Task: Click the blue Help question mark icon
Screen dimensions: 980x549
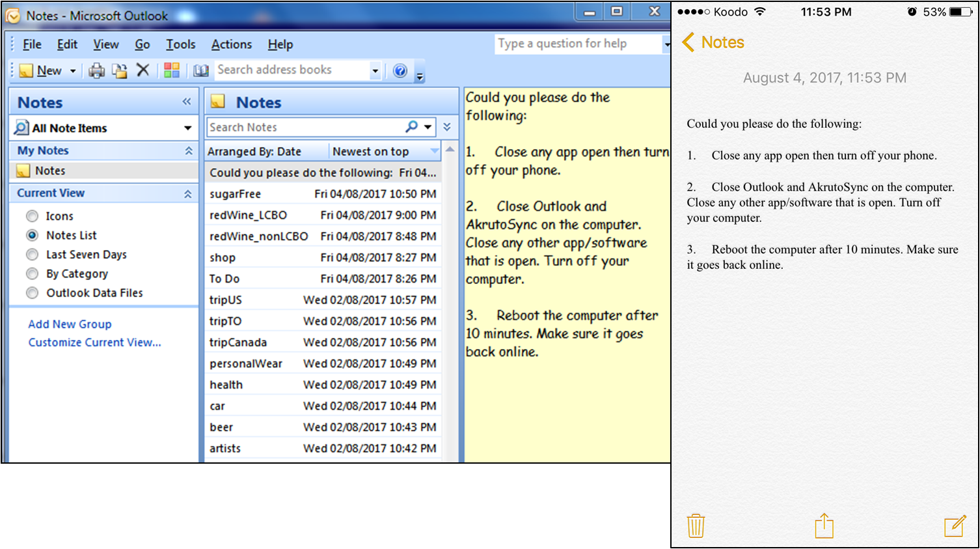Action: click(x=400, y=71)
